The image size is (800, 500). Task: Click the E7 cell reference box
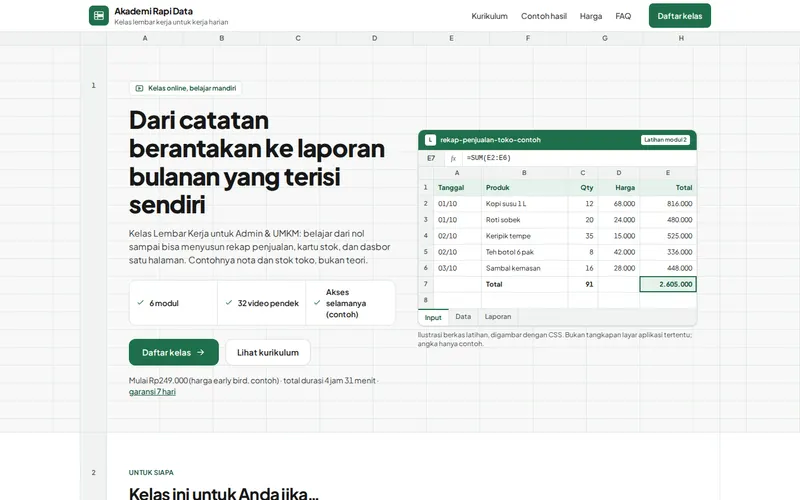(x=431, y=158)
